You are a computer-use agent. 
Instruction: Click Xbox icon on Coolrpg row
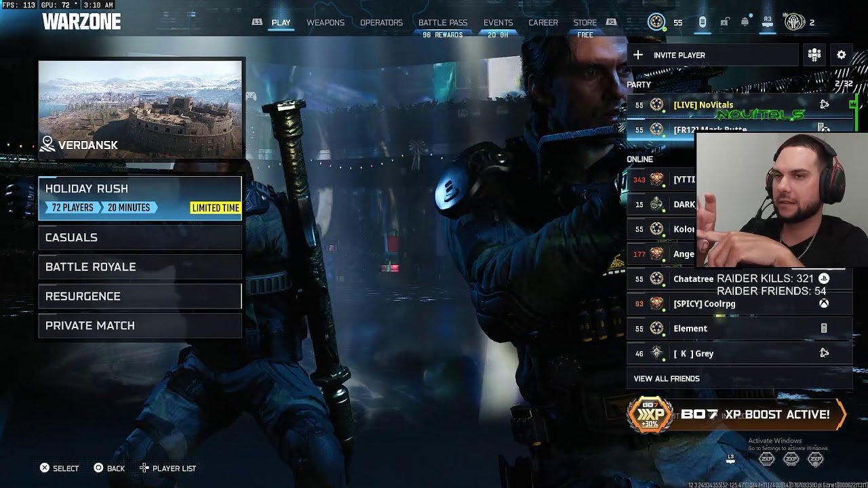coord(824,304)
